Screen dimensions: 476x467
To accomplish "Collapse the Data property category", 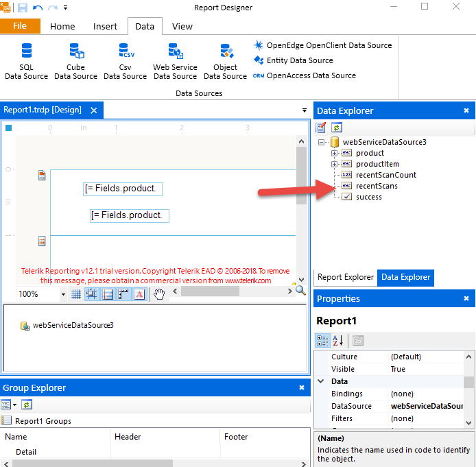I will pos(320,381).
